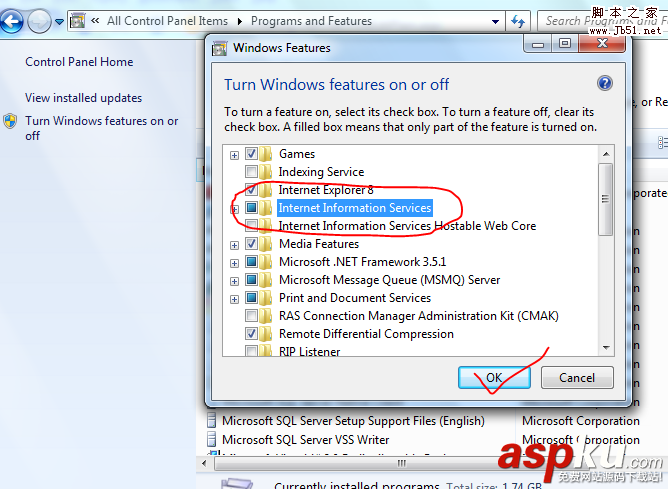
Task: Select the Internet Explorer 8 label
Action: coord(326,190)
